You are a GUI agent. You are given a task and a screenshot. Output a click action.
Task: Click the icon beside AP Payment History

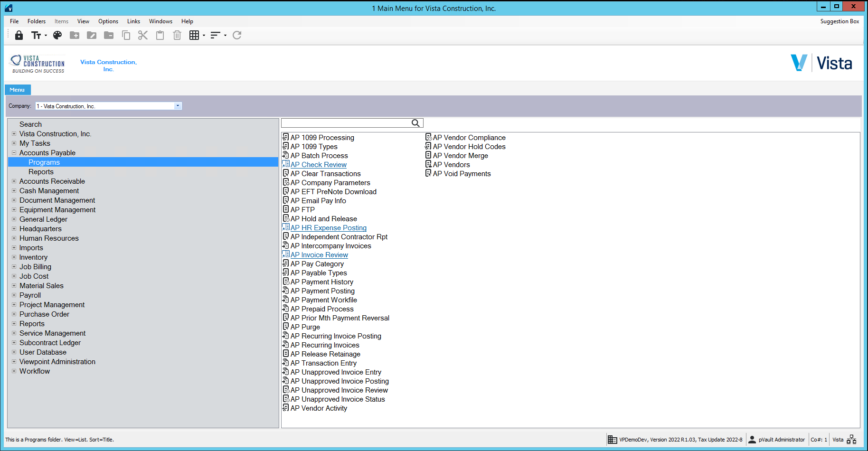click(x=286, y=282)
